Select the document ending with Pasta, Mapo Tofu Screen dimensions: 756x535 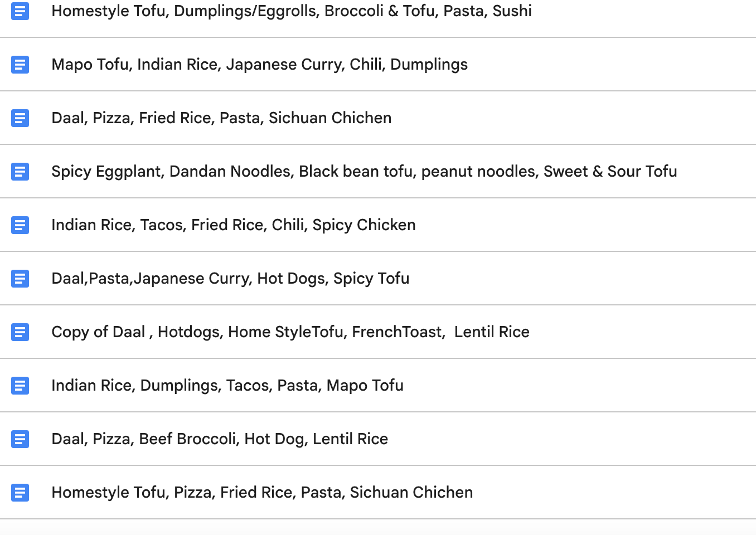click(x=227, y=386)
